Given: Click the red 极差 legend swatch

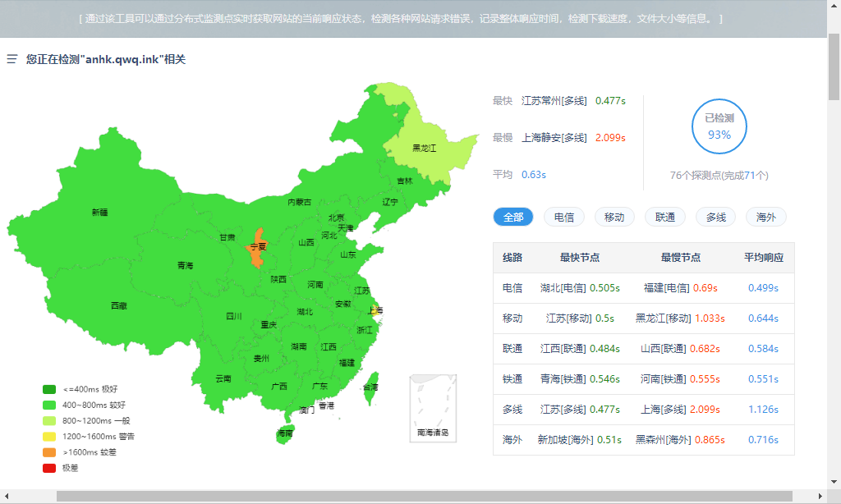Looking at the screenshot, I should [49, 468].
